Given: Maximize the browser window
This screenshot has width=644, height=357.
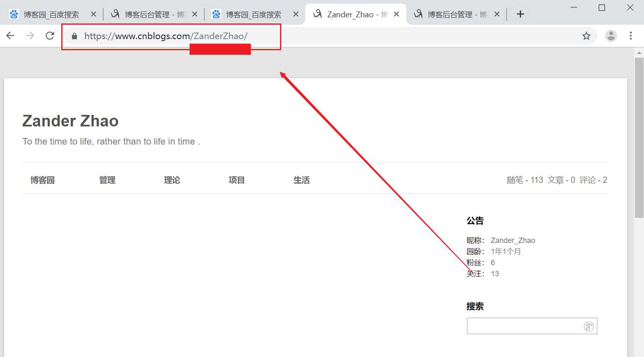Looking at the screenshot, I should point(602,7).
